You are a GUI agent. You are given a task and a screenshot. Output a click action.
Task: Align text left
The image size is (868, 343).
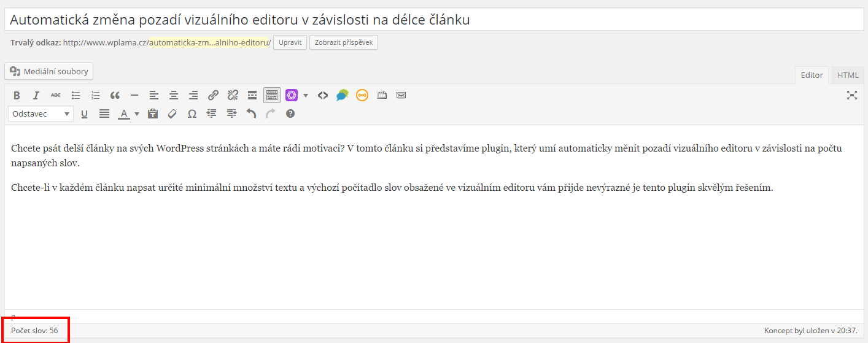[154, 95]
